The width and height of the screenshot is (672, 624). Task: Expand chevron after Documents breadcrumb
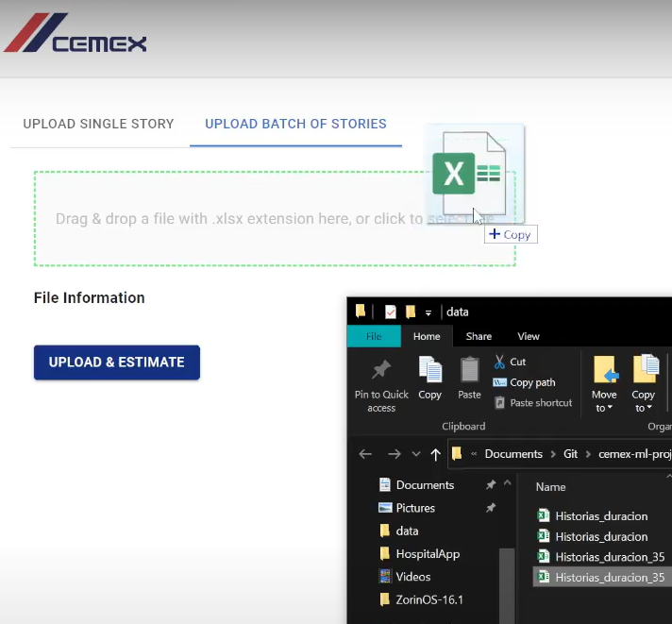(553, 454)
